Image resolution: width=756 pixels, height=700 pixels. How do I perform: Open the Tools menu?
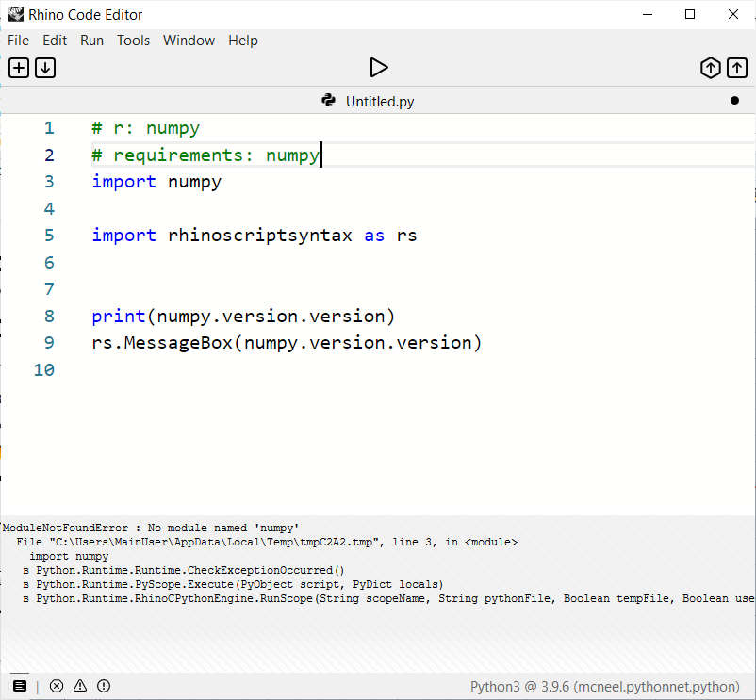click(x=133, y=41)
